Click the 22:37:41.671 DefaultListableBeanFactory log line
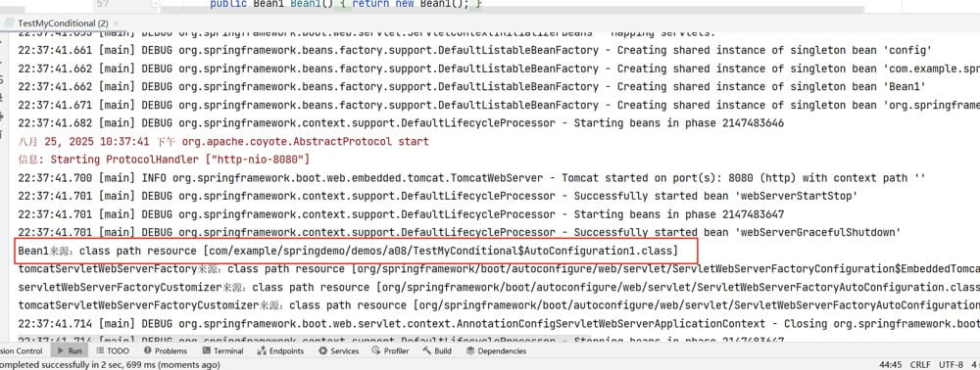Image resolution: width=980 pixels, height=370 pixels. [x=499, y=105]
